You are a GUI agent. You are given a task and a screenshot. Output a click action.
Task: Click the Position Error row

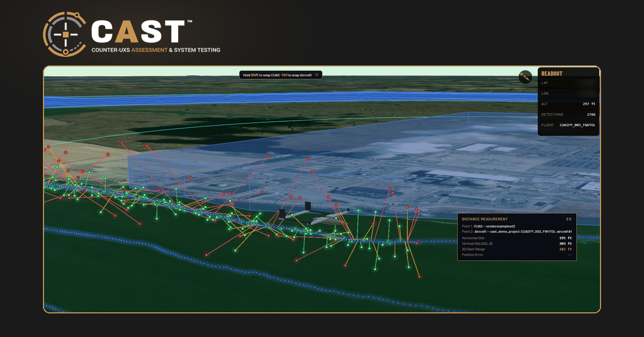517,255
